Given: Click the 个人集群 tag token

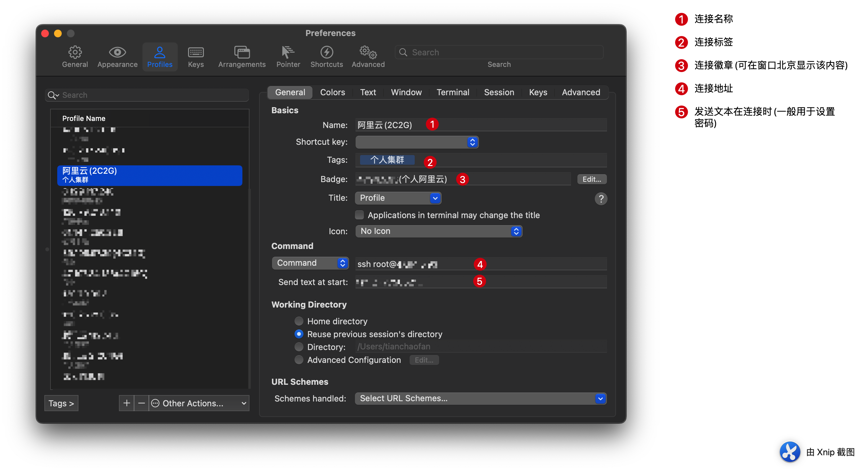Looking at the screenshot, I should point(387,160).
